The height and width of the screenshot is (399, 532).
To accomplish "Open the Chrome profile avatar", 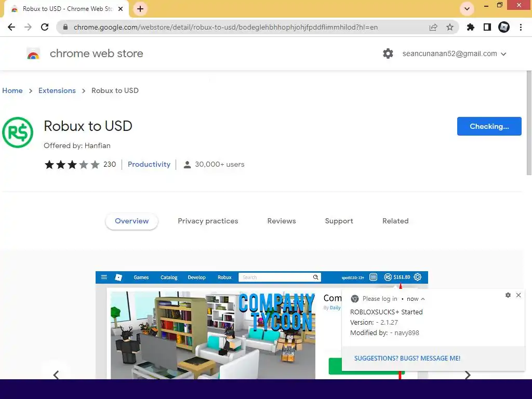I will (504, 27).
